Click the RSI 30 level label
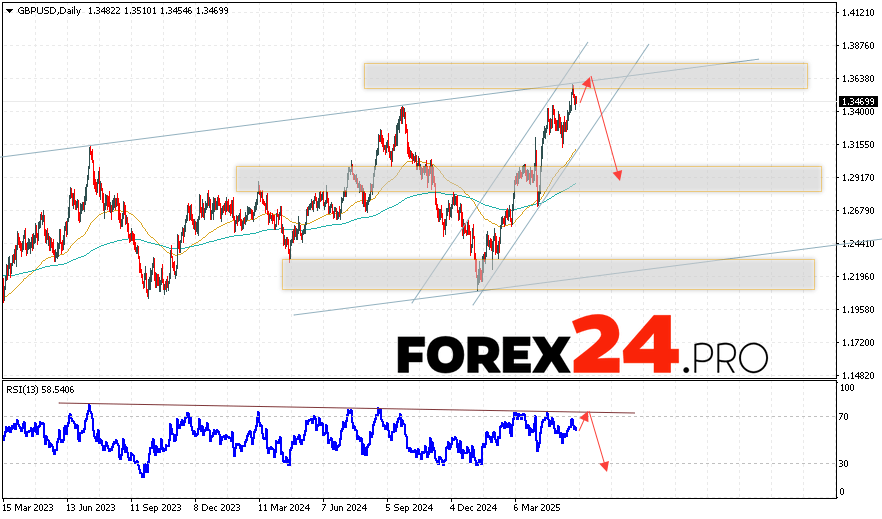Screen dimensions: 882x519 (x=847, y=463)
